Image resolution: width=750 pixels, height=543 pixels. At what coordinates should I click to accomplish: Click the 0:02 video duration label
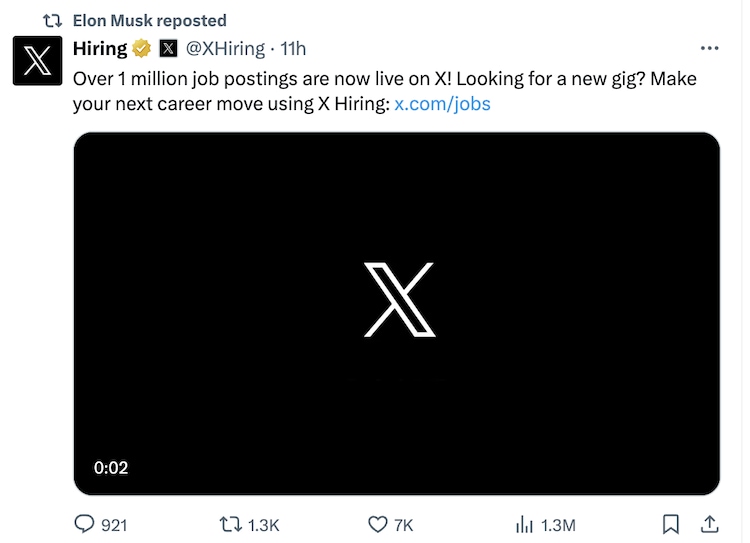click(111, 467)
